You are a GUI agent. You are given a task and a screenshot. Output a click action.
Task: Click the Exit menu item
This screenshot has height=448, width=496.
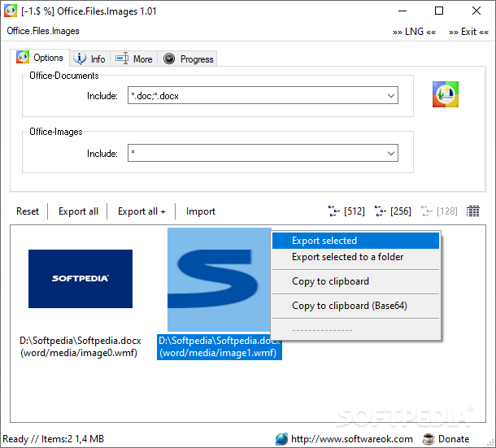468,32
